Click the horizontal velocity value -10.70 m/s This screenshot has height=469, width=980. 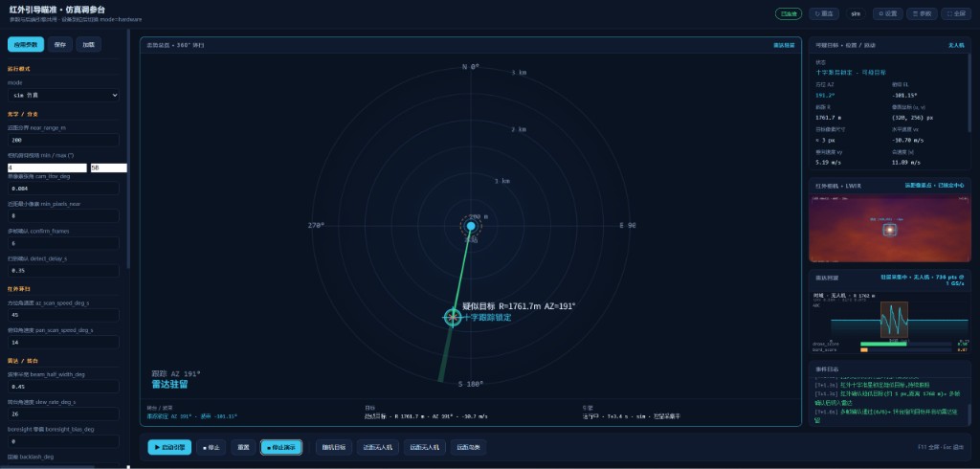click(x=906, y=140)
